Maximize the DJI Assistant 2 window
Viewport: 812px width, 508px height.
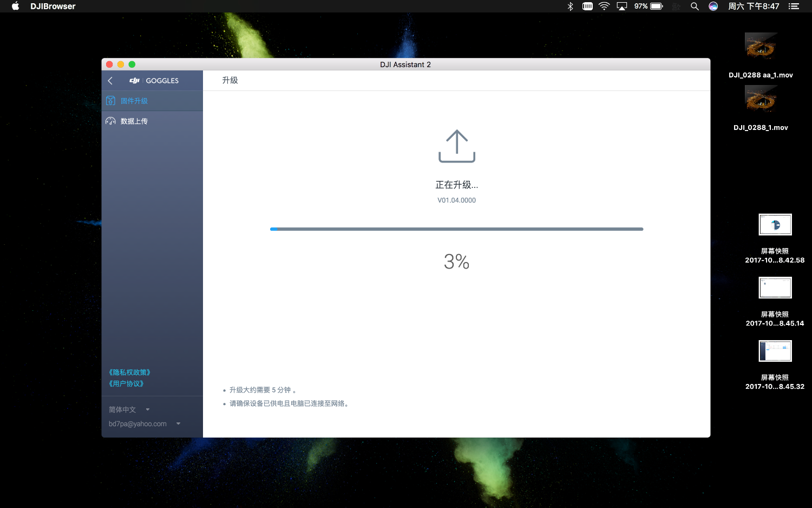132,64
